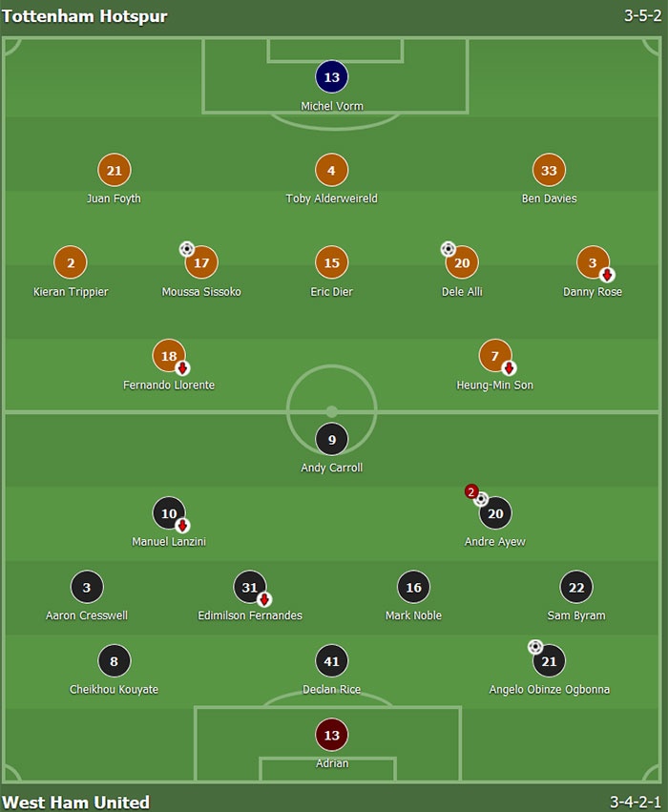Screen dimensions: 668x812
Task: Click the substitution arrow on Danny Rose
Action: tap(606, 275)
